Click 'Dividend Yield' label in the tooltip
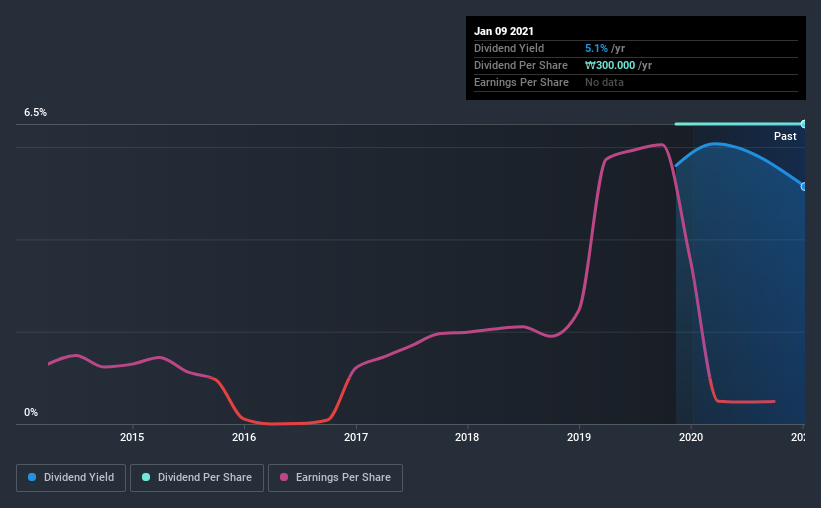Viewport: 821px width, 508px height. (x=509, y=48)
